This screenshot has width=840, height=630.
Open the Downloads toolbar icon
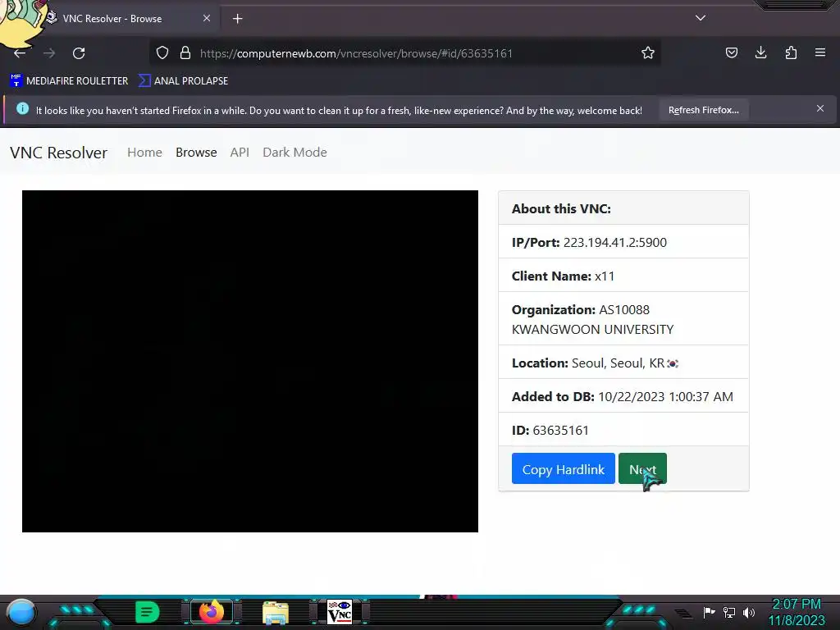pyautogui.click(x=760, y=52)
